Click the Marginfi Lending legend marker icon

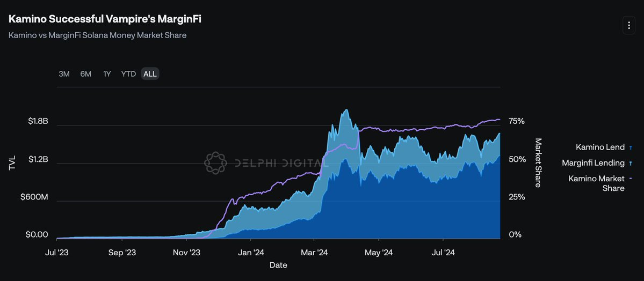coord(631,163)
